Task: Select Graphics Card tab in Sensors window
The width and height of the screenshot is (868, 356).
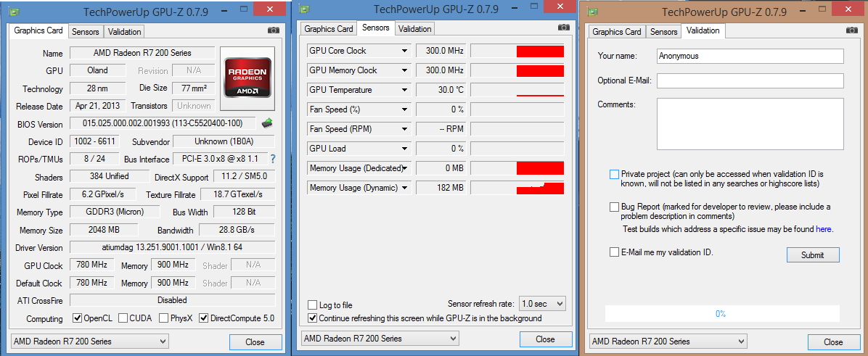Action: click(x=329, y=29)
